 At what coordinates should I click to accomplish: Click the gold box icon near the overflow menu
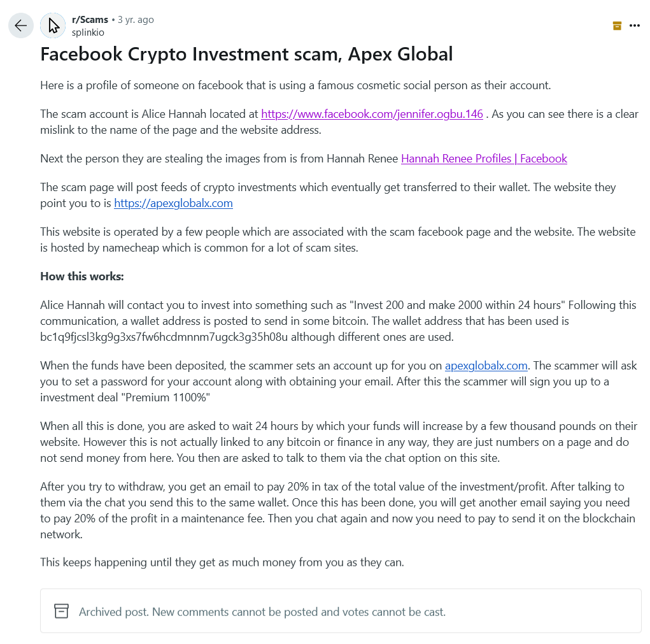point(616,25)
